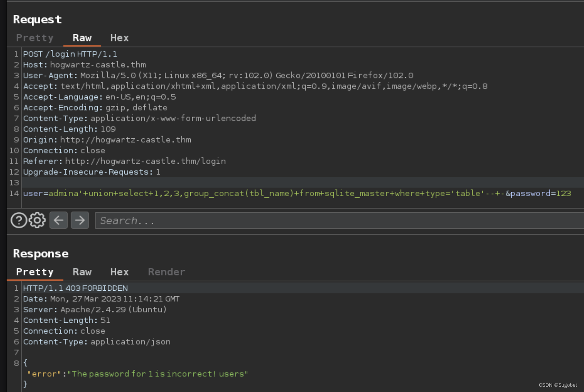Click the User-Agent header line

[x=218, y=76]
